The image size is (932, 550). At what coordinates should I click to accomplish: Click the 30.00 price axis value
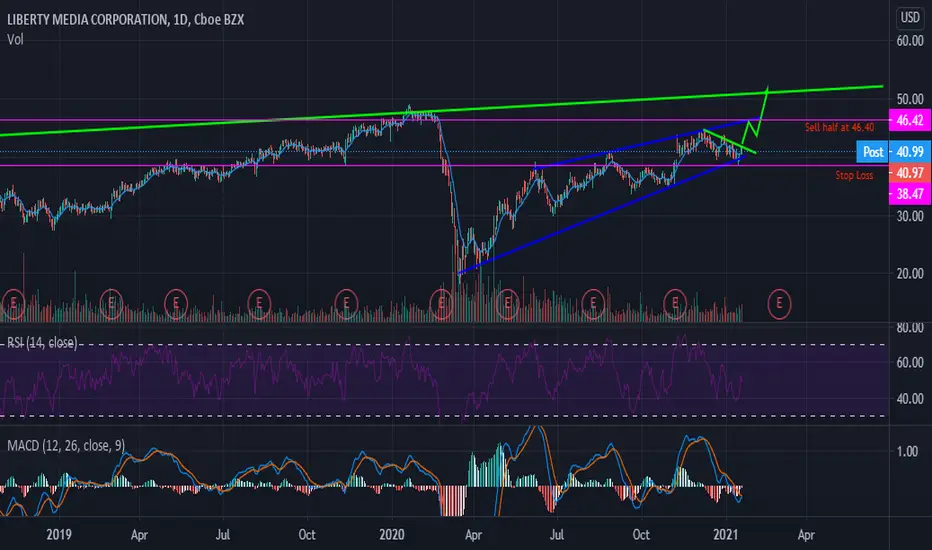tap(910, 216)
